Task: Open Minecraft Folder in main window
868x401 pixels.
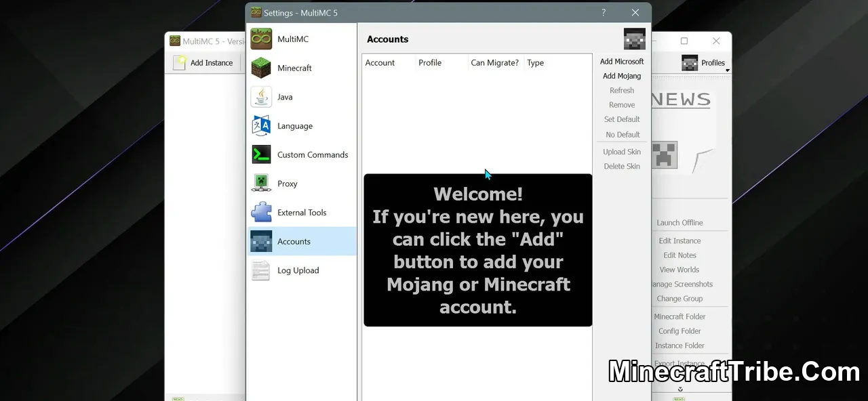Action: click(x=679, y=317)
